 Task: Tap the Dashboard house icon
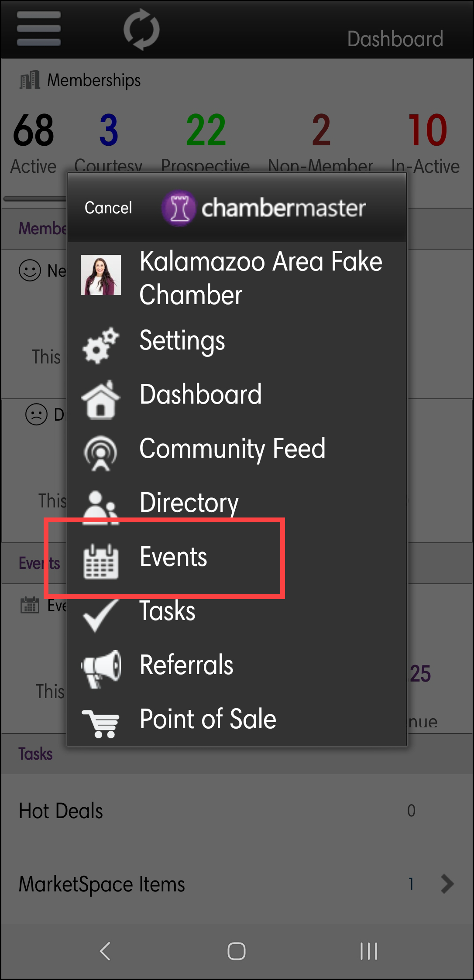[101, 399]
